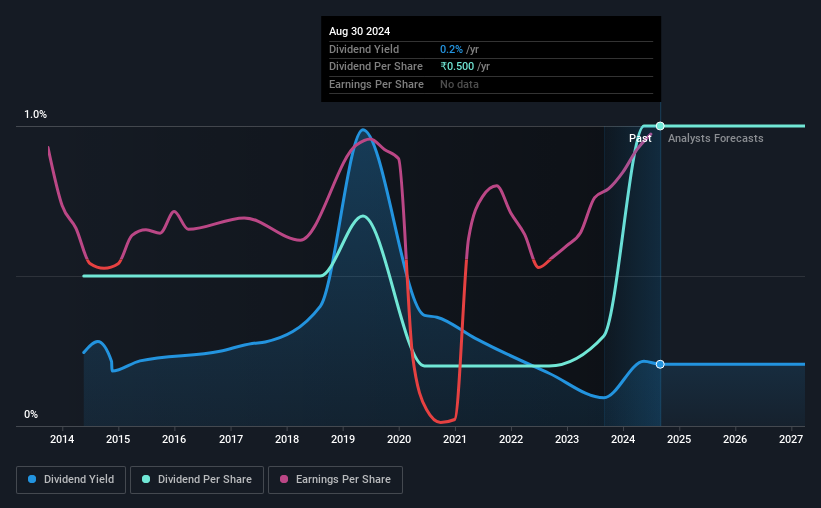Click the Analysts Forecasts label
The height and width of the screenshot is (508, 821).
point(715,138)
